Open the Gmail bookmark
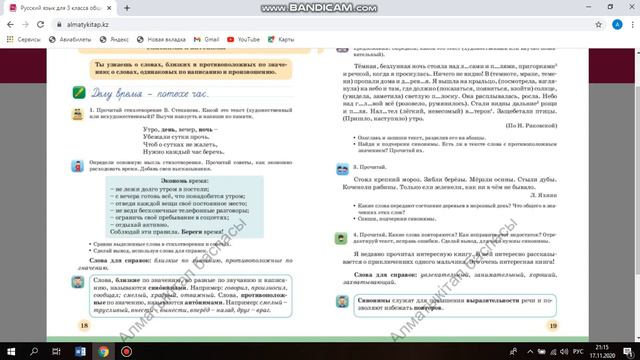640x360 pixels. click(207, 40)
